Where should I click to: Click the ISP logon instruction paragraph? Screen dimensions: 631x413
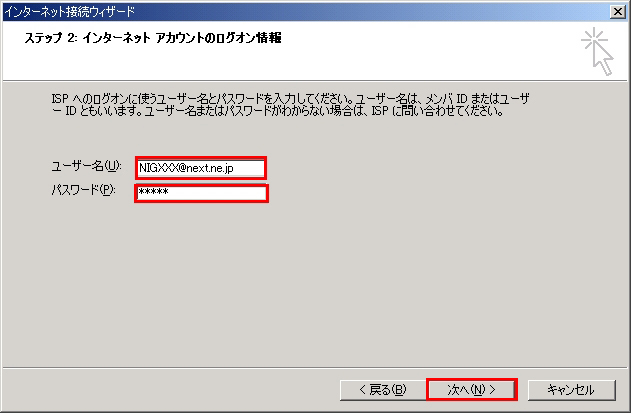coord(291,105)
